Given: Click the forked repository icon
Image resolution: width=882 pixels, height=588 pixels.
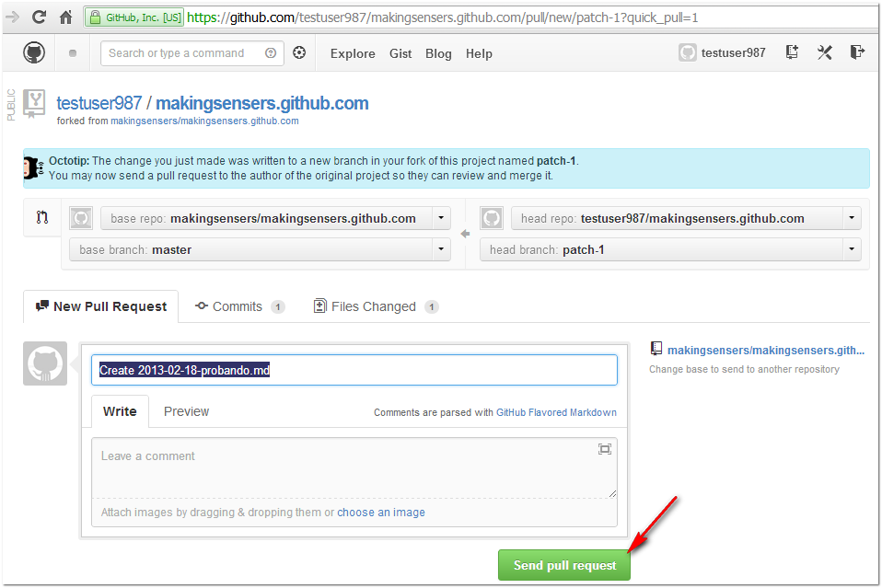Looking at the screenshot, I should (34, 103).
